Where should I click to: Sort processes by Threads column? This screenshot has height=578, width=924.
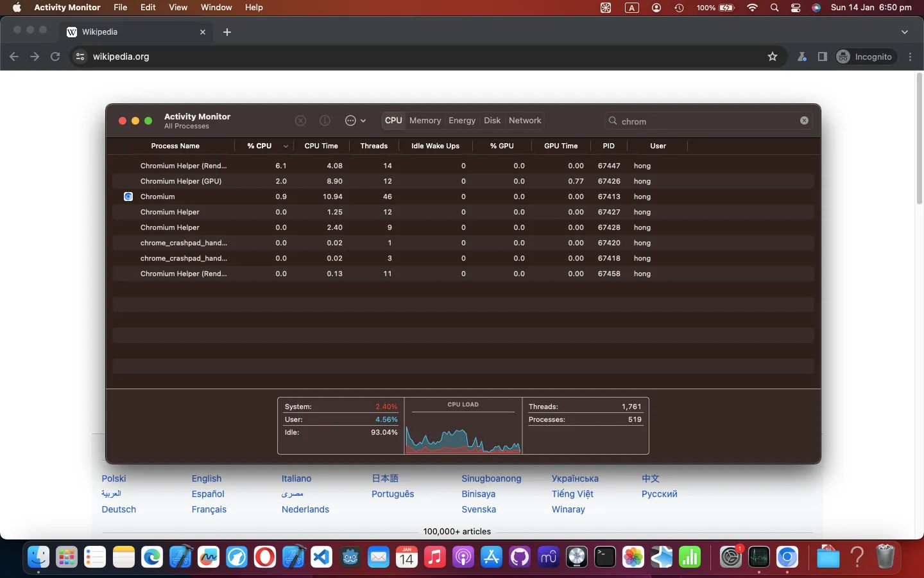point(373,146)
